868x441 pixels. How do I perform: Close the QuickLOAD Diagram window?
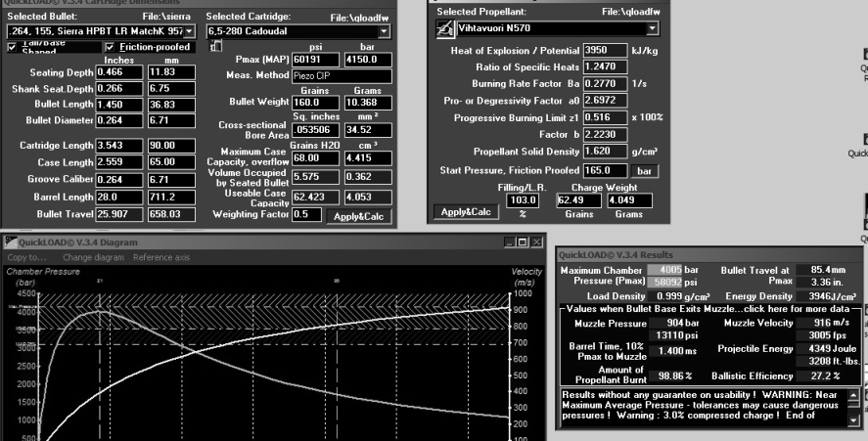click(x=536, y=243)
